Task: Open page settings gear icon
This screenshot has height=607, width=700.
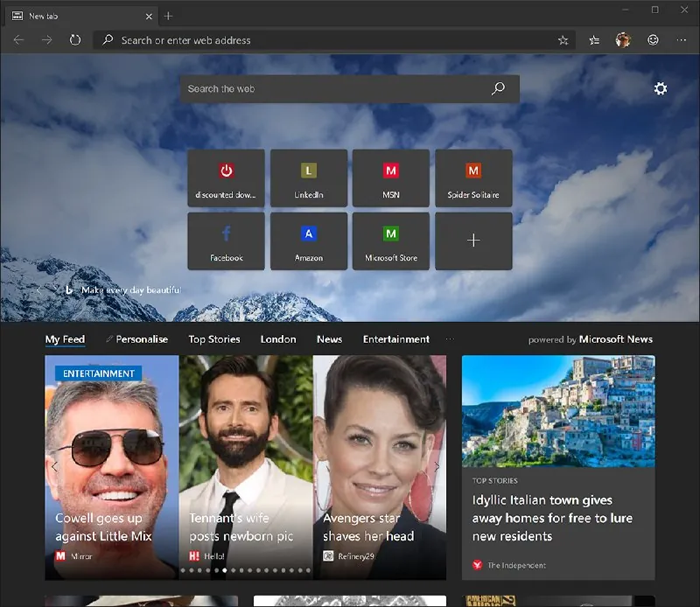Action: pos(661,88)
